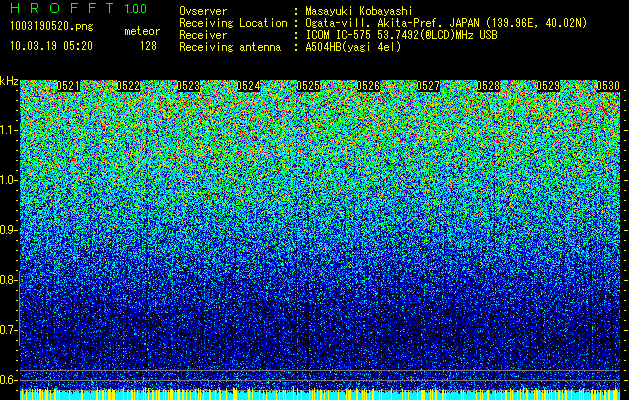This screenshot has height=400, width=629.
Task: Click the 0529 time marker
Action: (x=548, y=85)
